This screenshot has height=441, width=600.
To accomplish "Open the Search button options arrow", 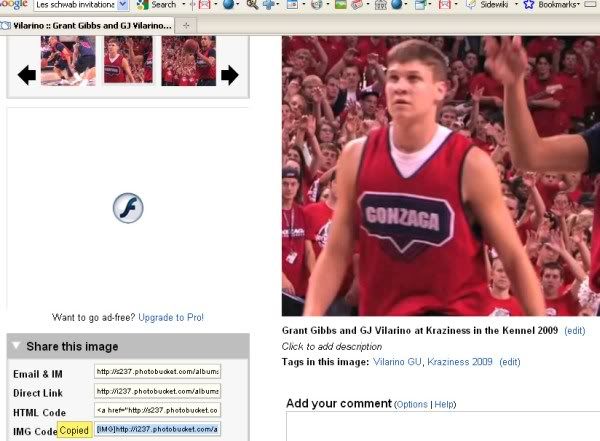I will point(183,5).
